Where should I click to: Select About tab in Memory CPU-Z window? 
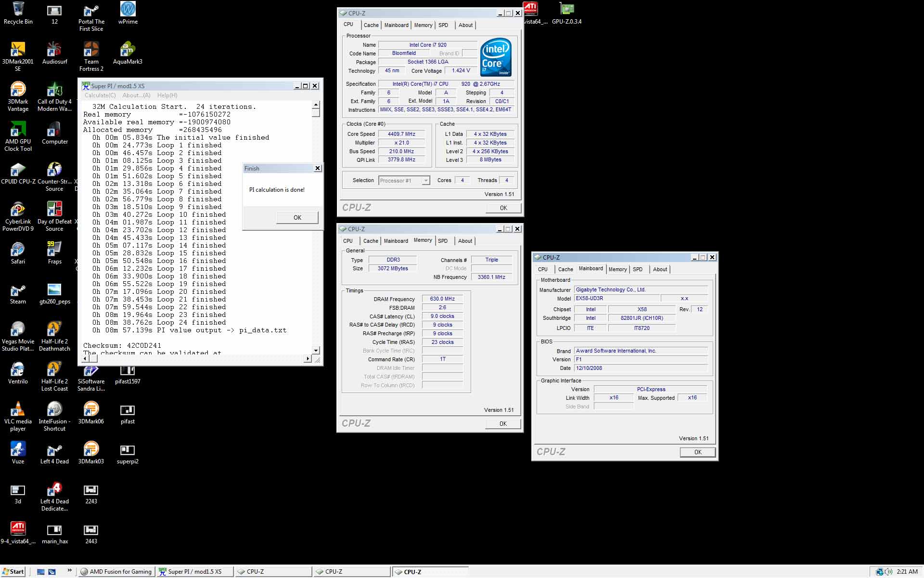point(465,241)
